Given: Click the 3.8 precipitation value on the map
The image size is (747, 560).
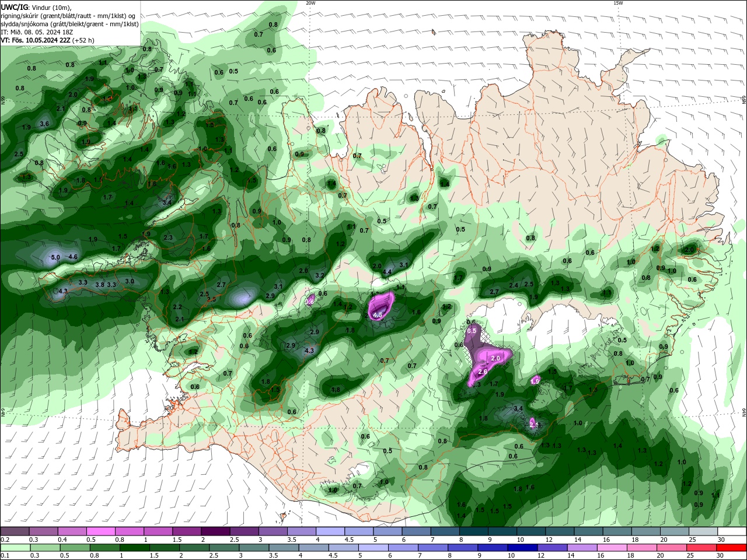Looking at the screenshot, I should pyautogui.click(x=100, y=285).
